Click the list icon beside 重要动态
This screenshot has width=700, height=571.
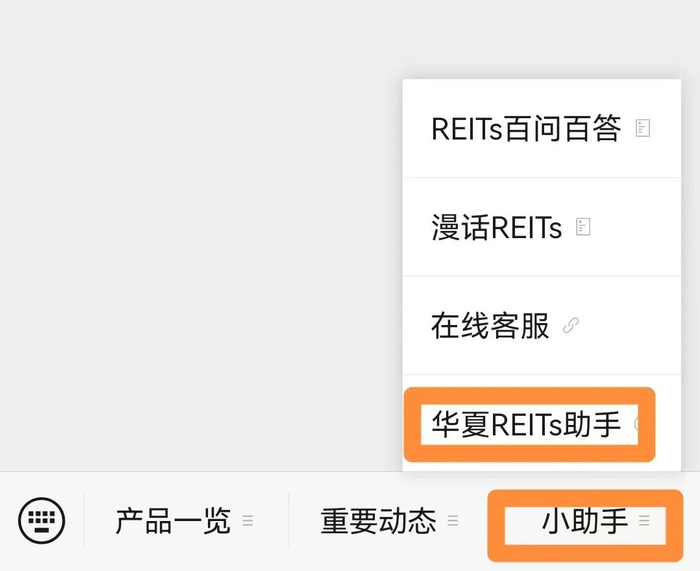tap(453, 521)
